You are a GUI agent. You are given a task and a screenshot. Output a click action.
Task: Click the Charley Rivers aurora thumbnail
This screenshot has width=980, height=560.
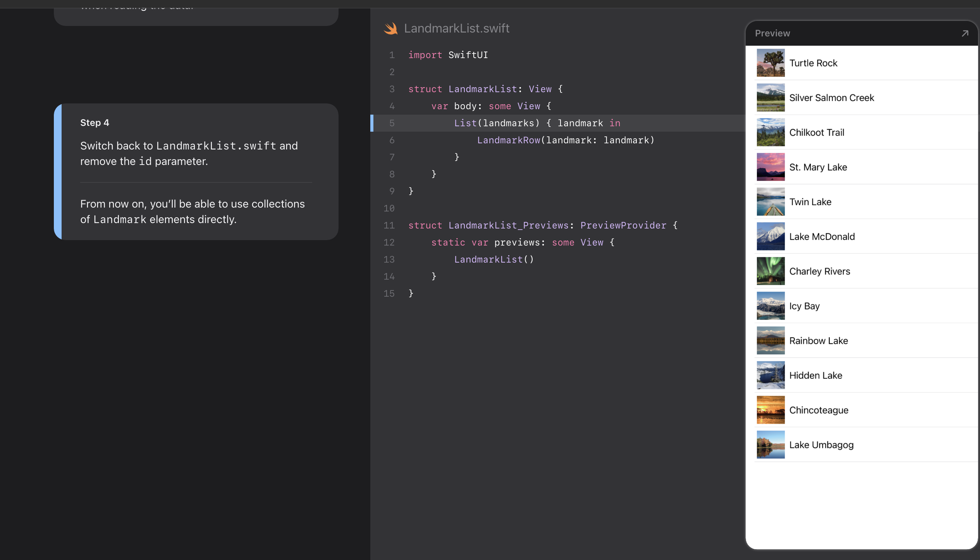pos(770,271)
